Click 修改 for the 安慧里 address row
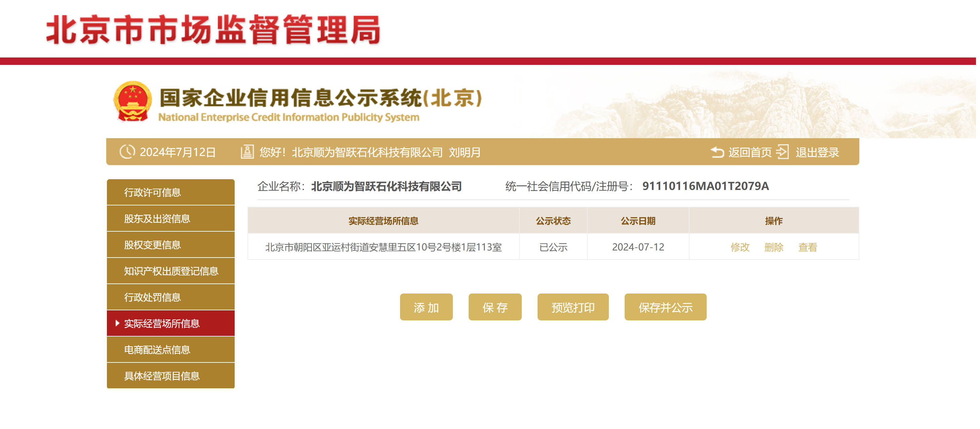The width and height of the screenshot is (980, 429). (740, 247)
